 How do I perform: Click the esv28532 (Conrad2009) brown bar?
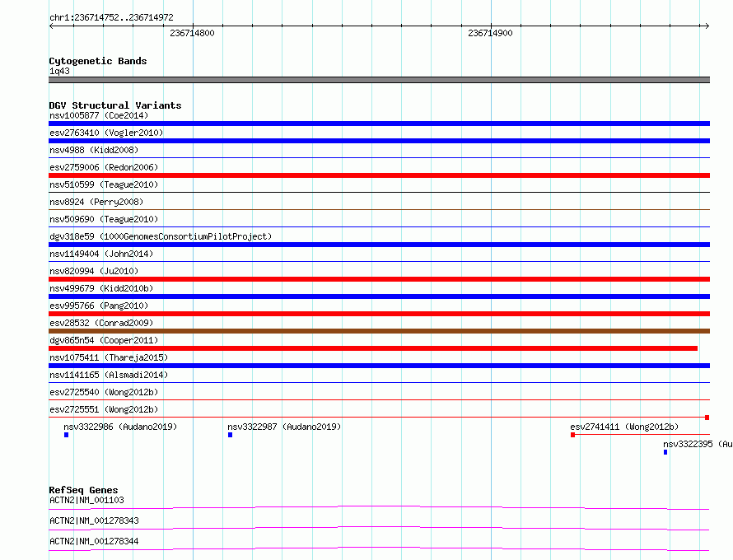379,331
